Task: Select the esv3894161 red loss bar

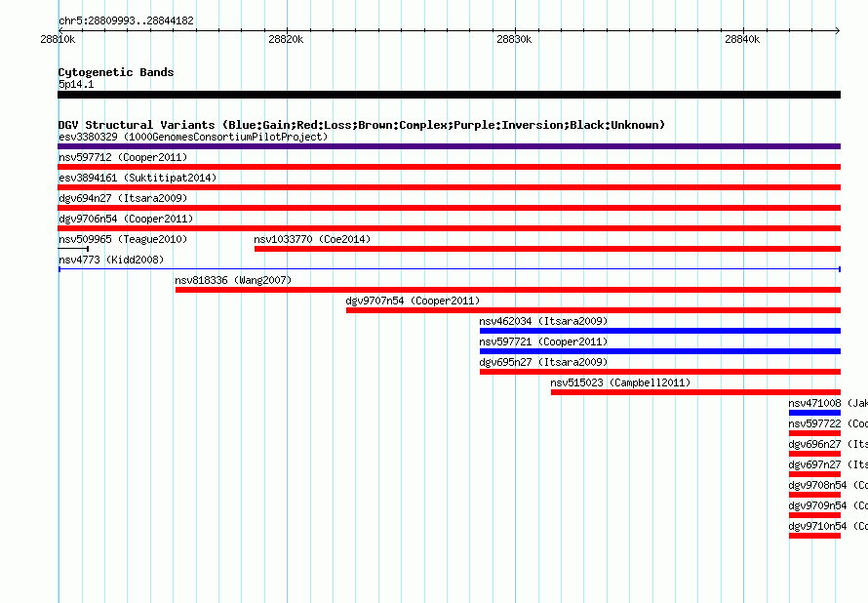Action: pos(449,187)
